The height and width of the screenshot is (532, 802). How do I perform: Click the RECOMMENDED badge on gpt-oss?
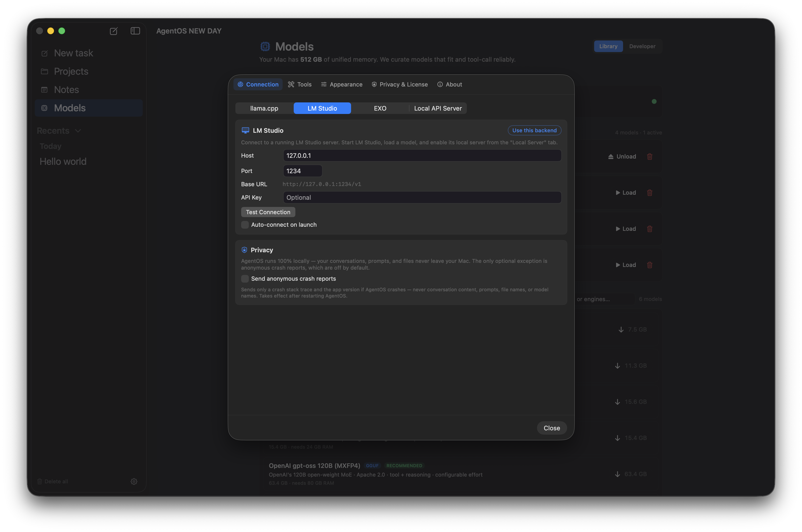(404, 465)
